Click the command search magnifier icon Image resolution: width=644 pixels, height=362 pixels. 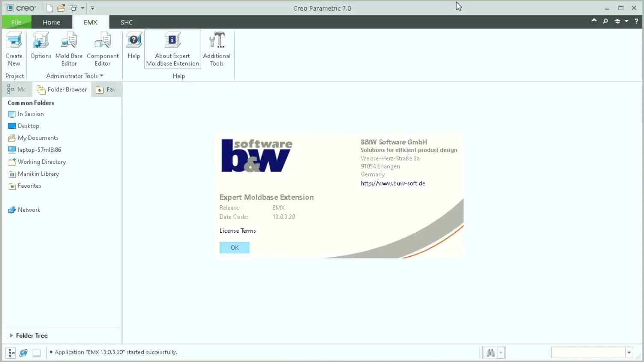[605, 21]
